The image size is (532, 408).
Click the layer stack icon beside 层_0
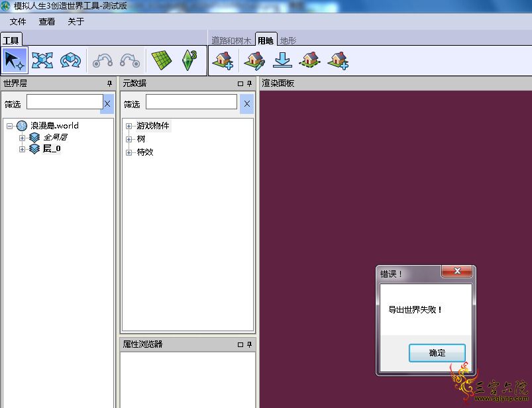(x=34, y=148)
